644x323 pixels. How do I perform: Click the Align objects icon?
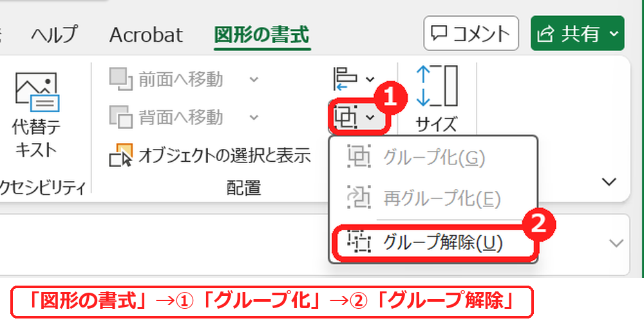click(346, 79)
